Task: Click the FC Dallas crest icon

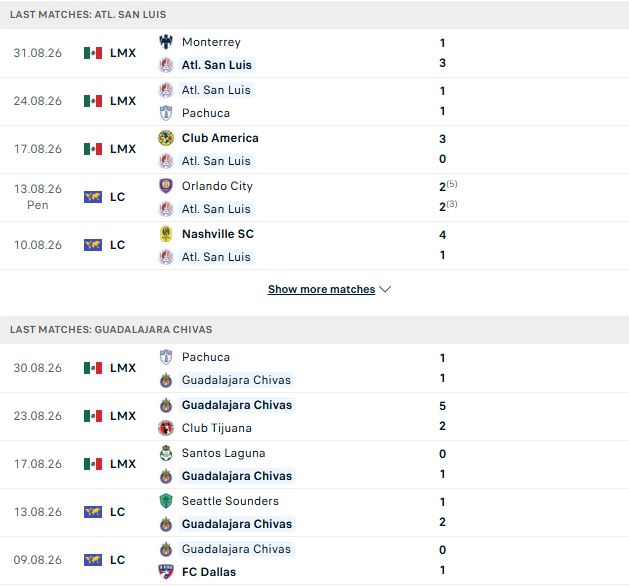Action: pyautogui.click(x=166, y=572)
